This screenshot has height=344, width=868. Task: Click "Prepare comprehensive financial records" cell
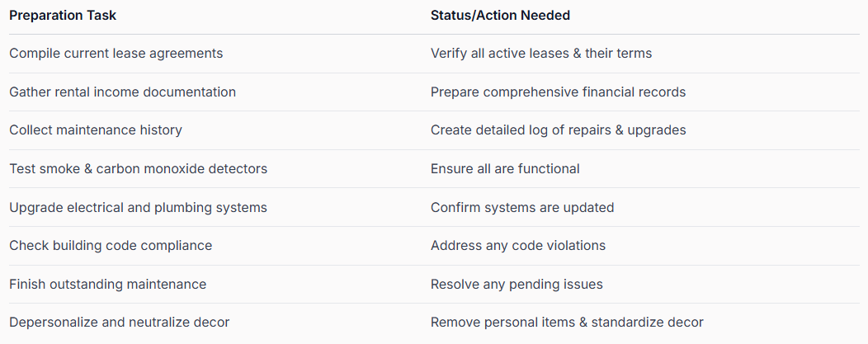(558, 92)
